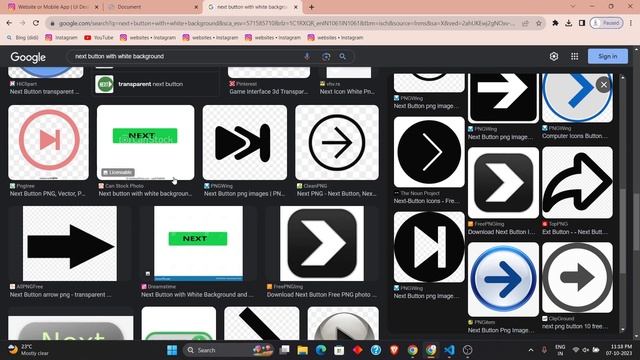640x360 pixels.
Task: Open the weather widget showing 23°C
Action: [x=29, y=350]
